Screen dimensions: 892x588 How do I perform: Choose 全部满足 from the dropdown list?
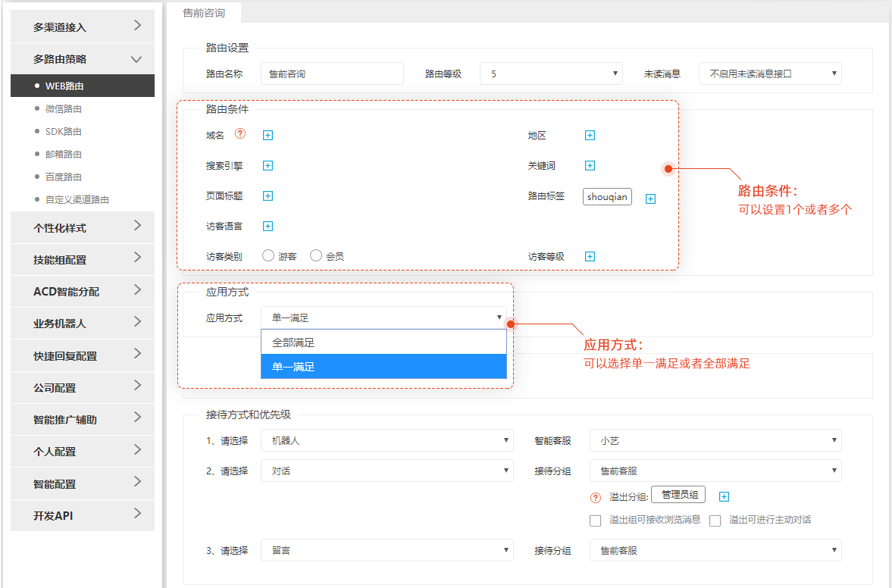(384, 342)
